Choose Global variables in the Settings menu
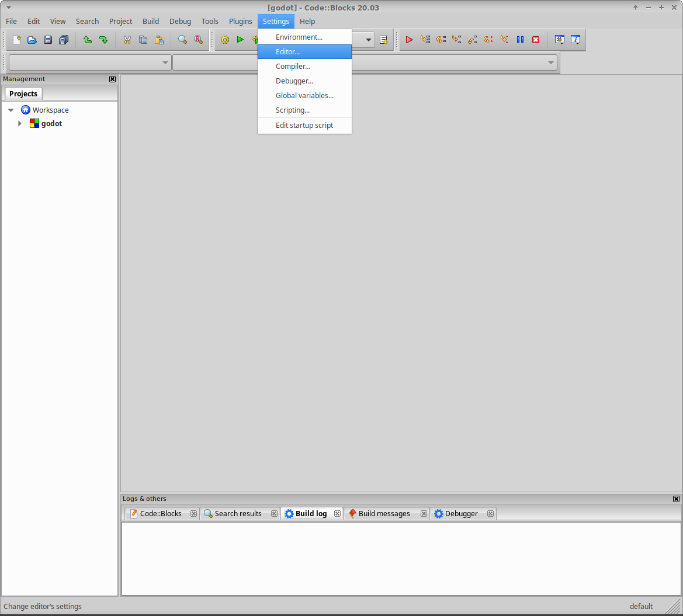The height and width of the screenshot is (616, 683). pos(304,95)
